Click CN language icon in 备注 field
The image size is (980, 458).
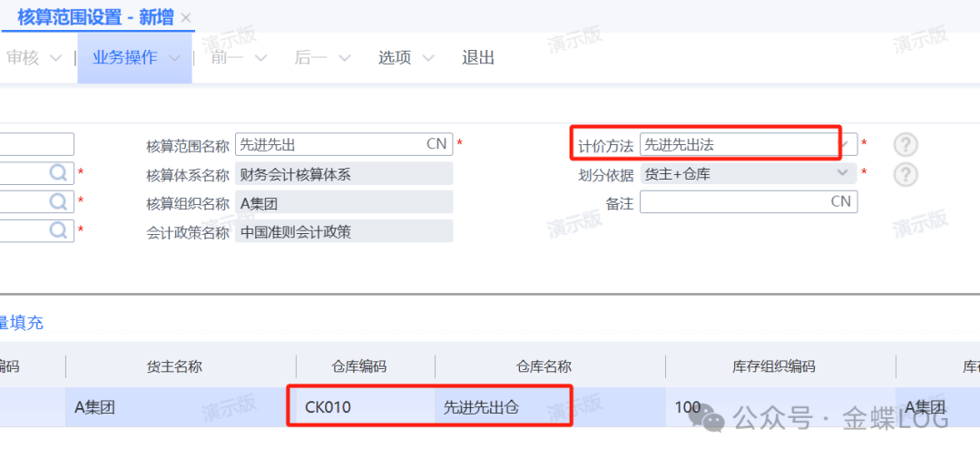(x=841, y=202)
